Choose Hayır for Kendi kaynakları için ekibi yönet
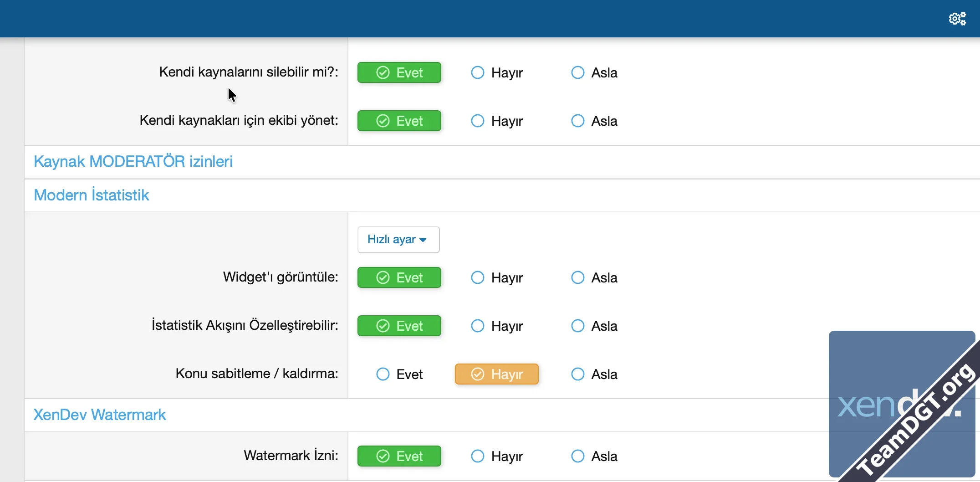This screenshot has width=980, height=482. [x=497, y=121]
